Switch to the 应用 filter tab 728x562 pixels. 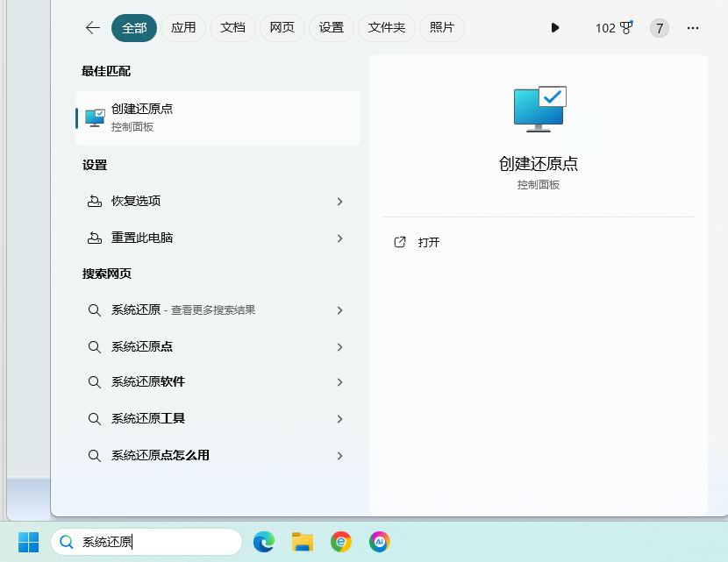tap(183, 28)
